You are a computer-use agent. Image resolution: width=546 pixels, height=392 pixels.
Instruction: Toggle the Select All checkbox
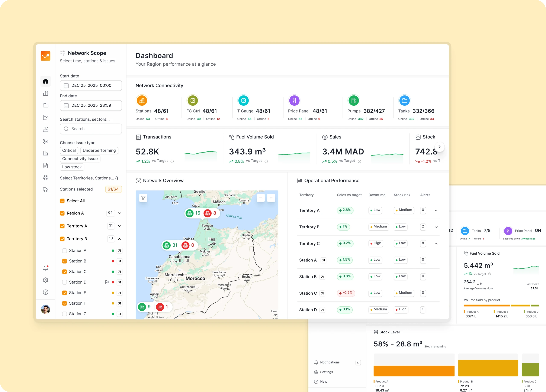[x=62, y=201]
